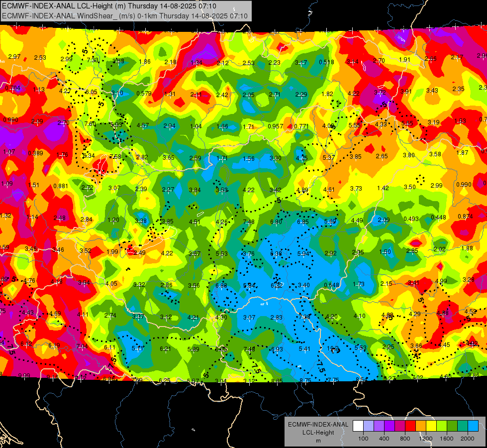Image resolution: width=487 pixels, height=448 pixels.
Task: Click the wind shear value 7.75
Action: click(333, 380)
